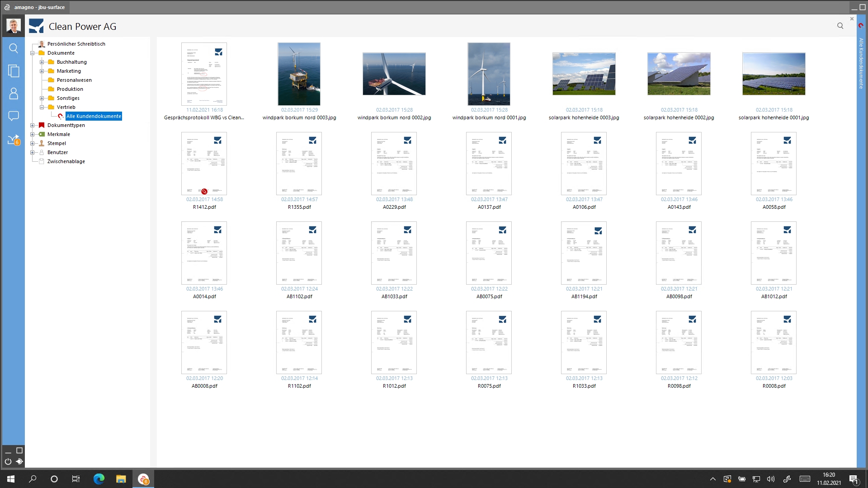Viewport: 868px width, 488px height.
Task: Open the tasks icon with badge 6
Action: coord(14,140)
